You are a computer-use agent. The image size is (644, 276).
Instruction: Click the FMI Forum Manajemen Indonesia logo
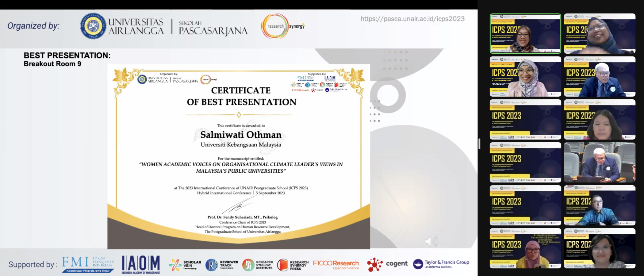(x=88, y=264)
